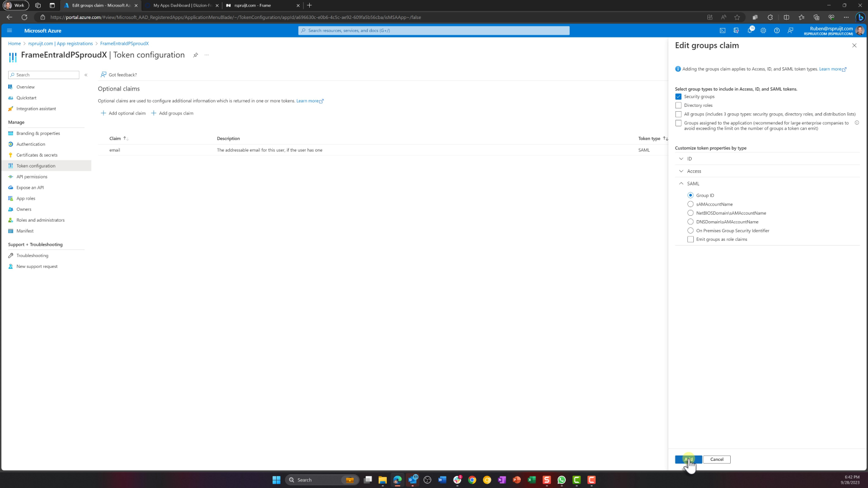Select the sAMAccountName radio option
The width and height of the screenshot is (868, 488).
(x=691, y=204)
